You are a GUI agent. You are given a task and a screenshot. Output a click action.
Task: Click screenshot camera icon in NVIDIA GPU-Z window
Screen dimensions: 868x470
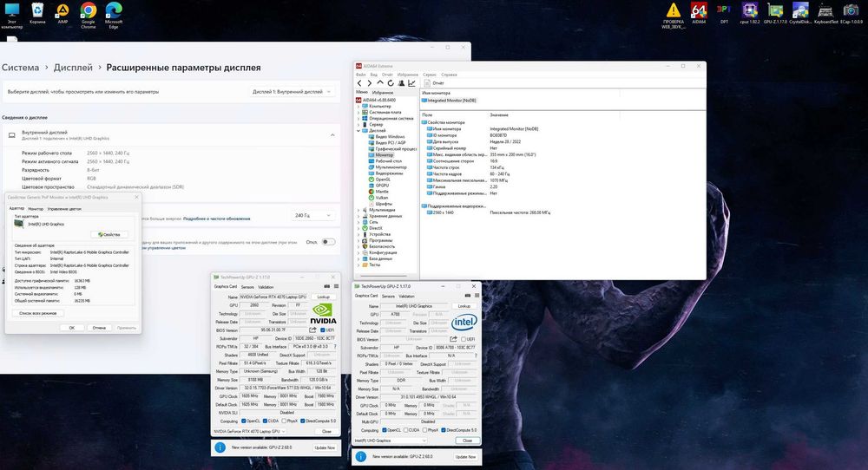tap(327, 286)
